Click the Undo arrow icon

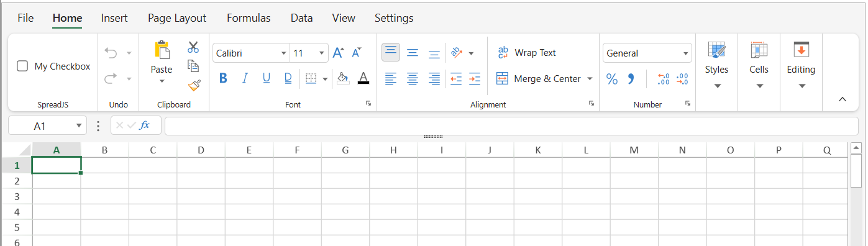point(111,53)
